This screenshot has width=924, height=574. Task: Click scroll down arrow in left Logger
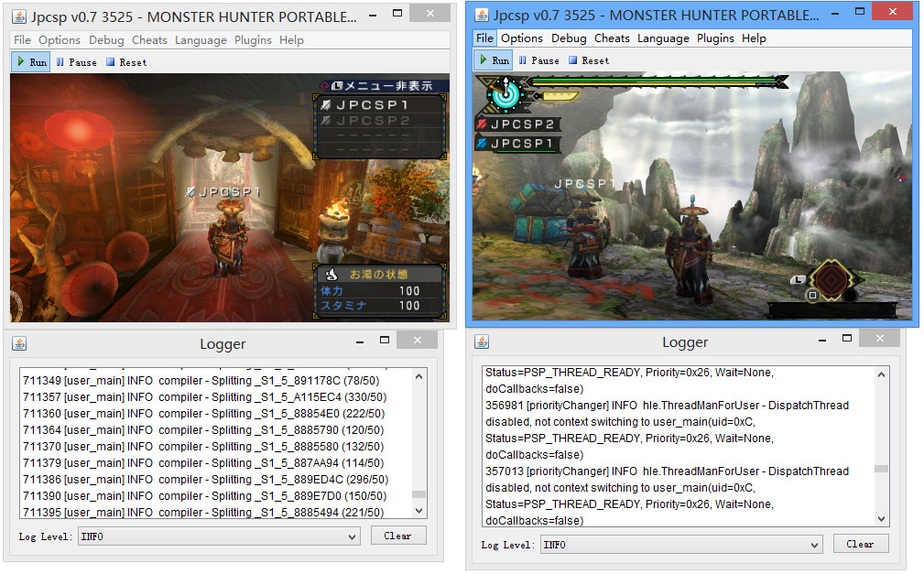point(419,511)
